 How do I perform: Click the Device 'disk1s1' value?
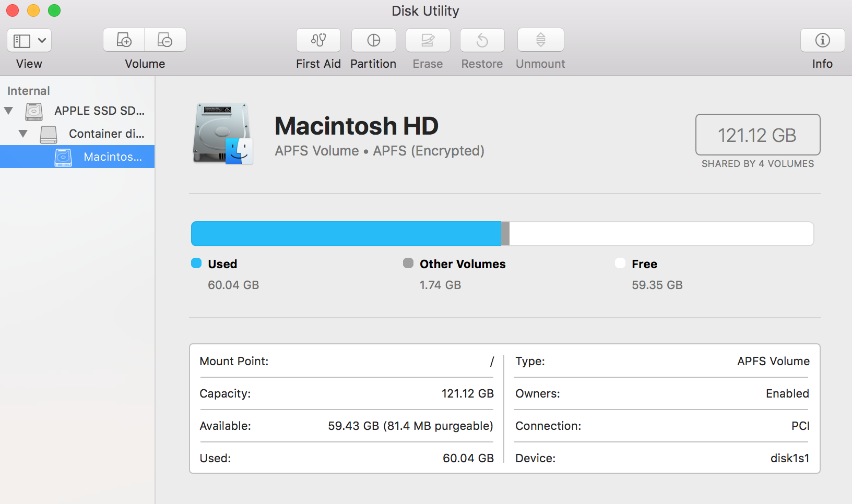pos(790,458)
